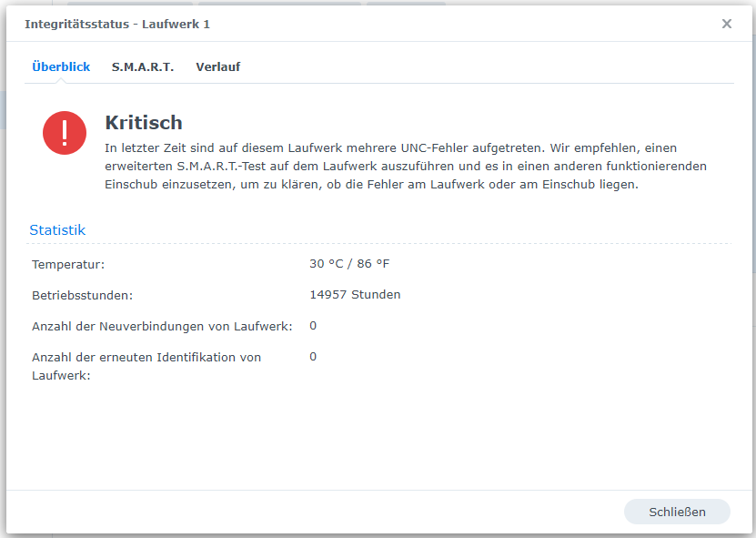The width and height of the screenshot is (756, 538).
Task: Click the UNC-Fehler warning description text
Action: pos(406,166)
